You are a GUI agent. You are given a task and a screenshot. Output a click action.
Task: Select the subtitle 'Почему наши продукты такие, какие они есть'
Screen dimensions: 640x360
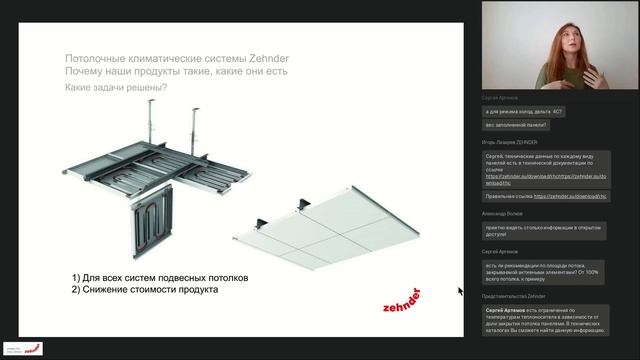click(176, 71)
